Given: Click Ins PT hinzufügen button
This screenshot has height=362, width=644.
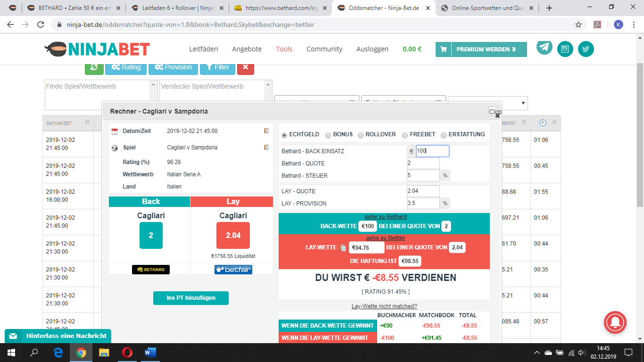Looking at the screenshot, I should tap(191, 298).
